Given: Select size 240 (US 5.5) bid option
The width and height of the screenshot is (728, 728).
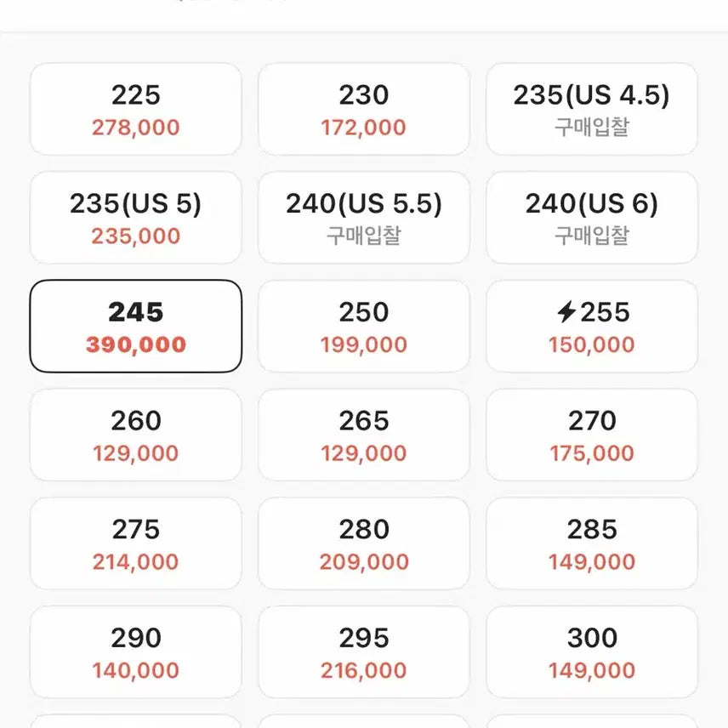Looking at the screenshot, I should pos(364,219).
